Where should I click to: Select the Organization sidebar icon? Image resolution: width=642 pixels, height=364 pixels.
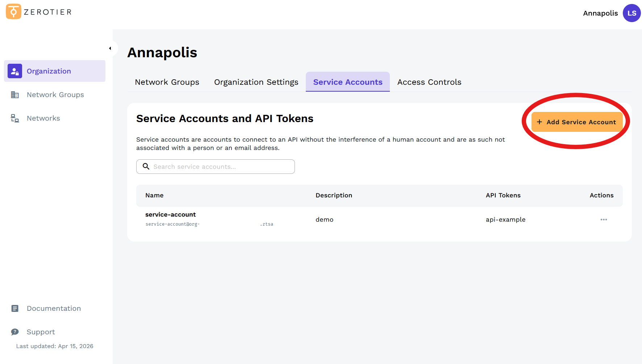pyautogui.click(x=15, y=71)
